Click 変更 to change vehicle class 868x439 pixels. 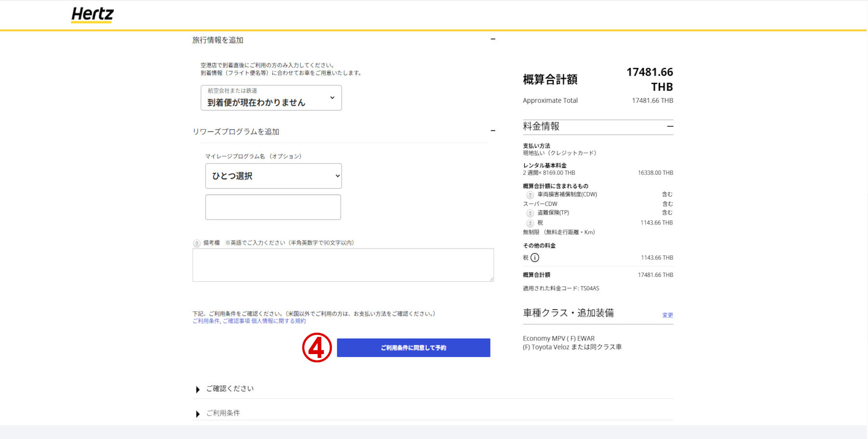click(x=667, y=315)
